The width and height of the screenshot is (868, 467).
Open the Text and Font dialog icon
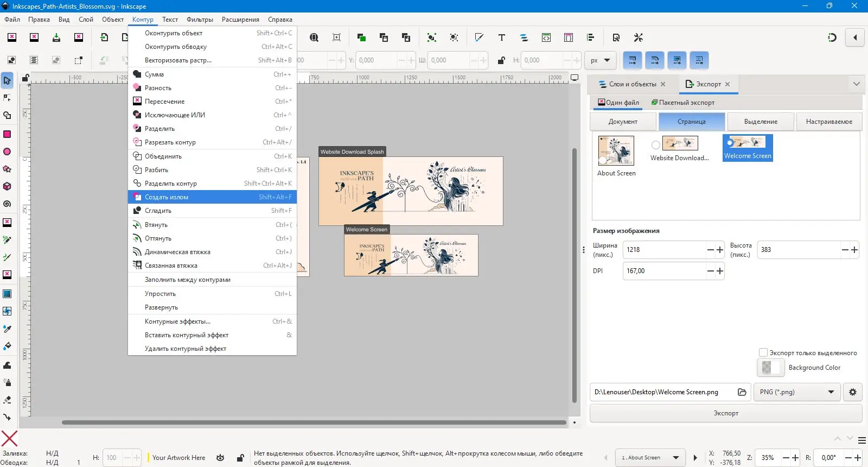pyautogui.click(x=501, y=37)
